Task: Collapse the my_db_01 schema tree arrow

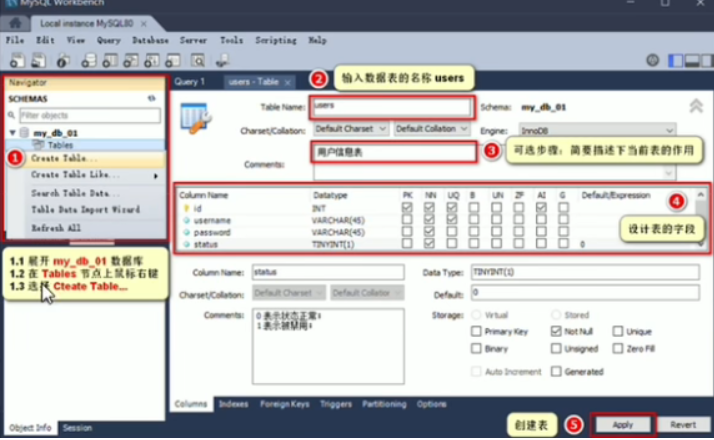Action: (x=13, y=133)
